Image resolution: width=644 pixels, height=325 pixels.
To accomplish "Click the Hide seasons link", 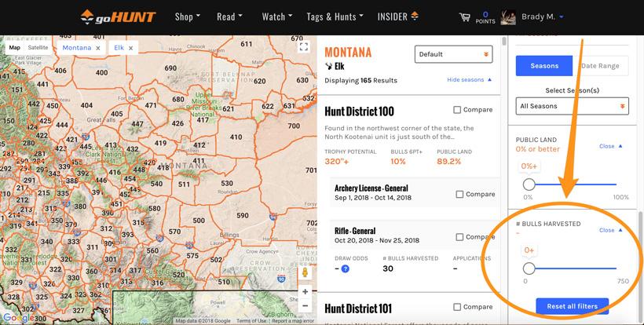I will pos(470,80).
